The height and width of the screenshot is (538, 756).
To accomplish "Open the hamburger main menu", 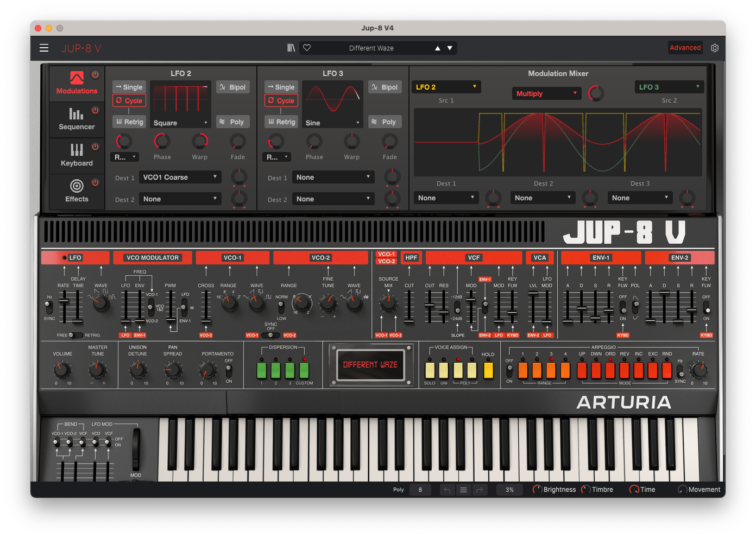I will pos(44,48).
